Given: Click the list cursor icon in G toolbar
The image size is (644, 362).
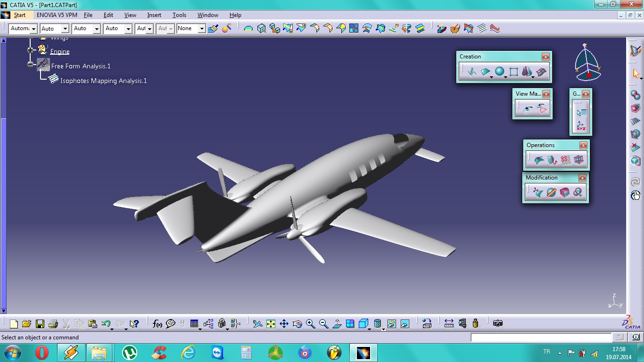Looking at the screenshot, I should click(581, 112).
